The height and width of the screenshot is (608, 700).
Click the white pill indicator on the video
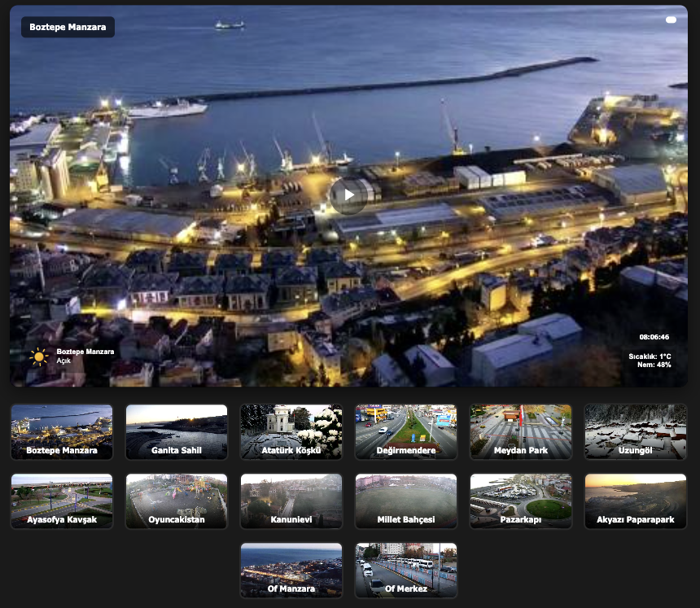671,20
